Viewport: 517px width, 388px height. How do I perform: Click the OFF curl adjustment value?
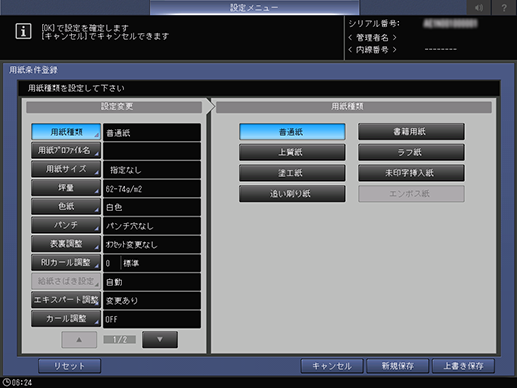click(152, 319)
